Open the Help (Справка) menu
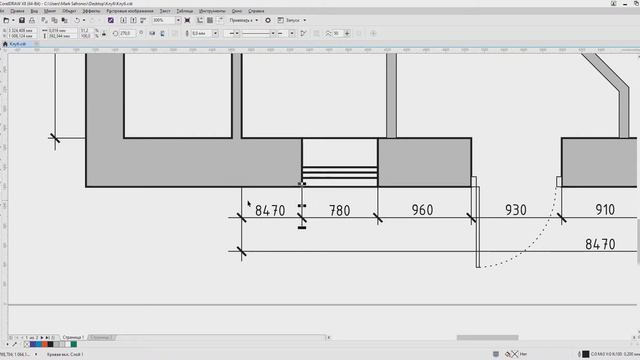Screen dimensions: 640x360 [256, 11]
